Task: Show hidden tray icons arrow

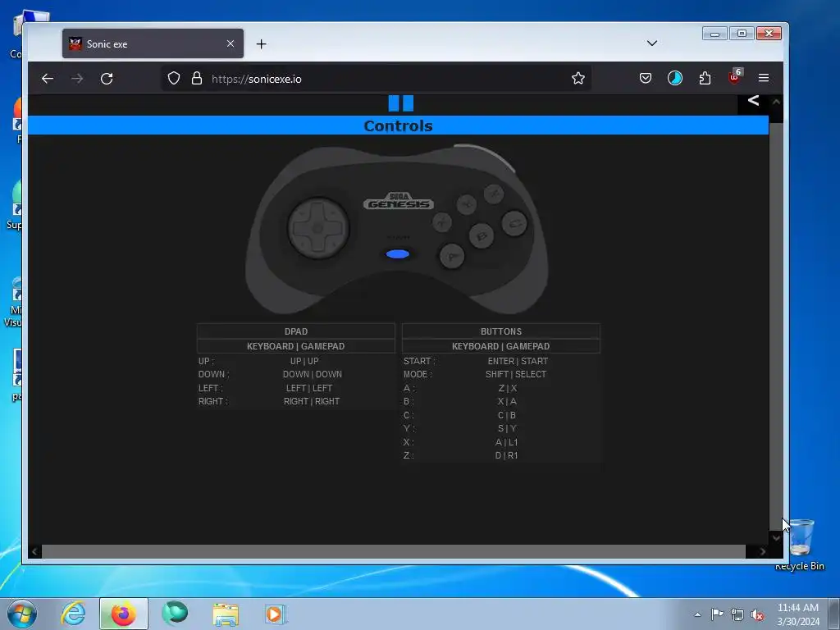Action: click(x=697, y=614)
